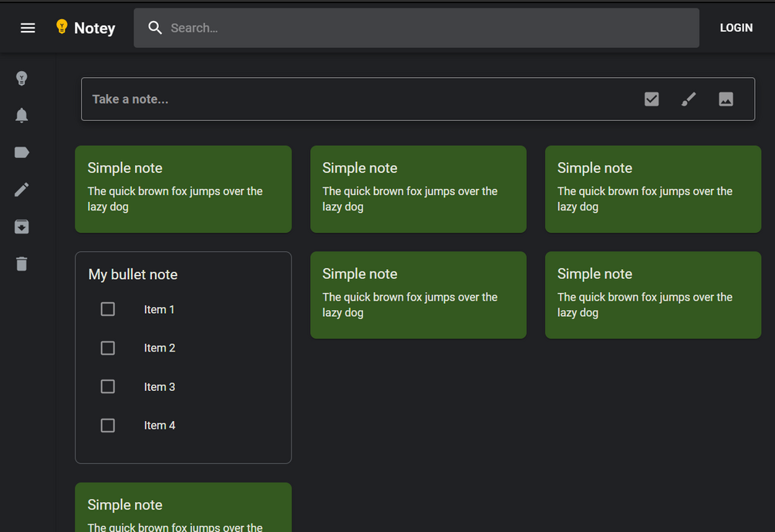
Task: Check the Item 1 checkbox
Action: click(x=108, y=309)
